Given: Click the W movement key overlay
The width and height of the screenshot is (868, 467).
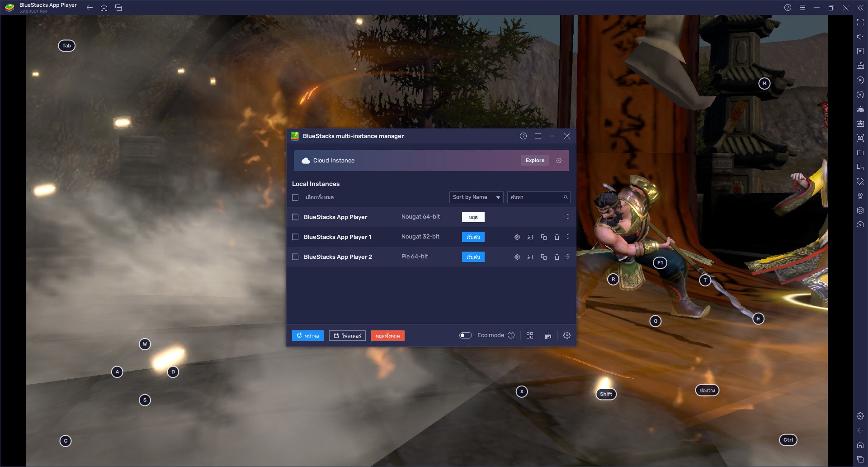Looking at the screenshot, I should pyautogui.click(x=145, y=344).
